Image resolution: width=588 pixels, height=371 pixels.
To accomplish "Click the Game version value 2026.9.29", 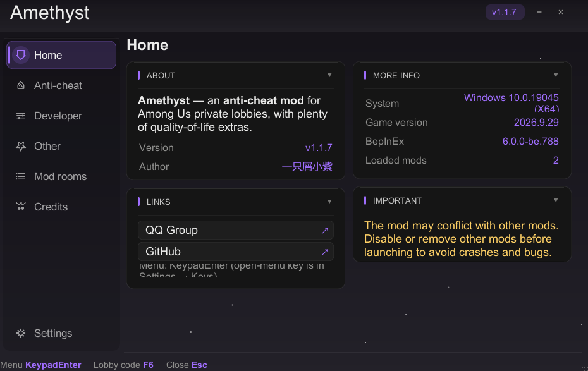I will (x=536, y=123).
